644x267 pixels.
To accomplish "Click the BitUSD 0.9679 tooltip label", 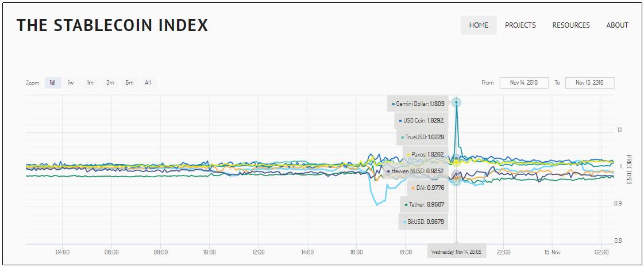I will click(423, 222).
